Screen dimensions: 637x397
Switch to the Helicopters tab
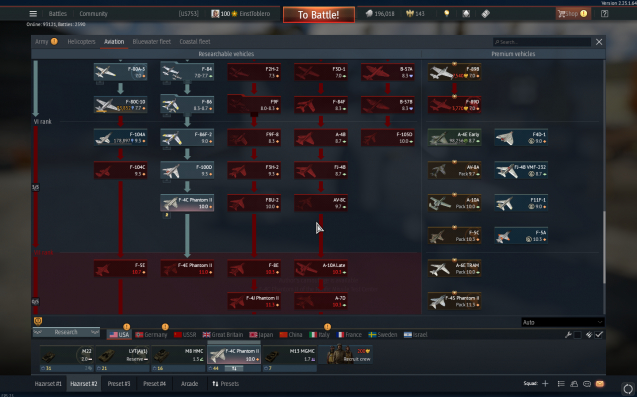[81, 41]
